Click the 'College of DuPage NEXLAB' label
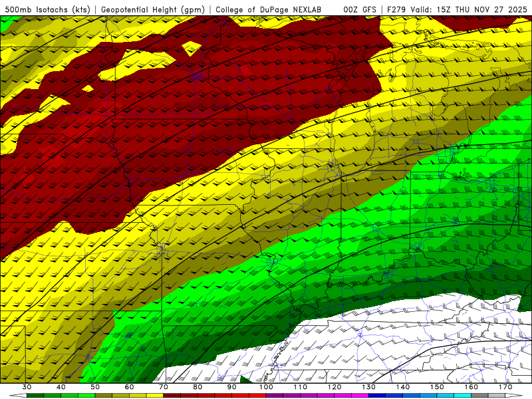Viewport: 532px width, 399px height. [x=269, y=10]
